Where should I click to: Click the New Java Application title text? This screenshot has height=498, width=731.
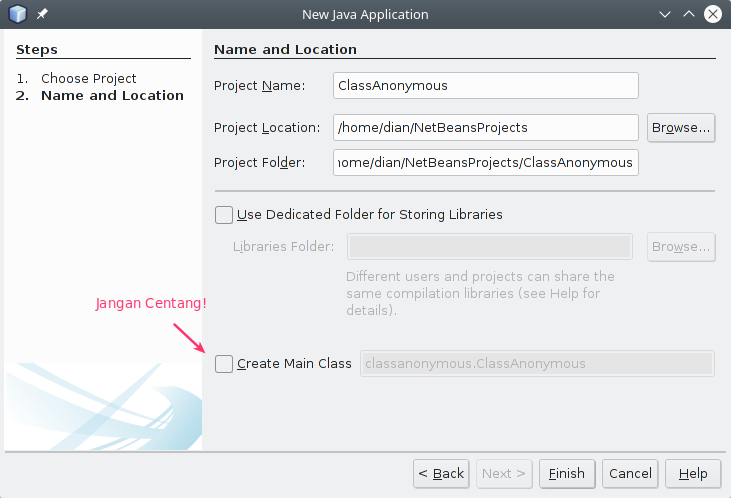click(x=365, y=14)
